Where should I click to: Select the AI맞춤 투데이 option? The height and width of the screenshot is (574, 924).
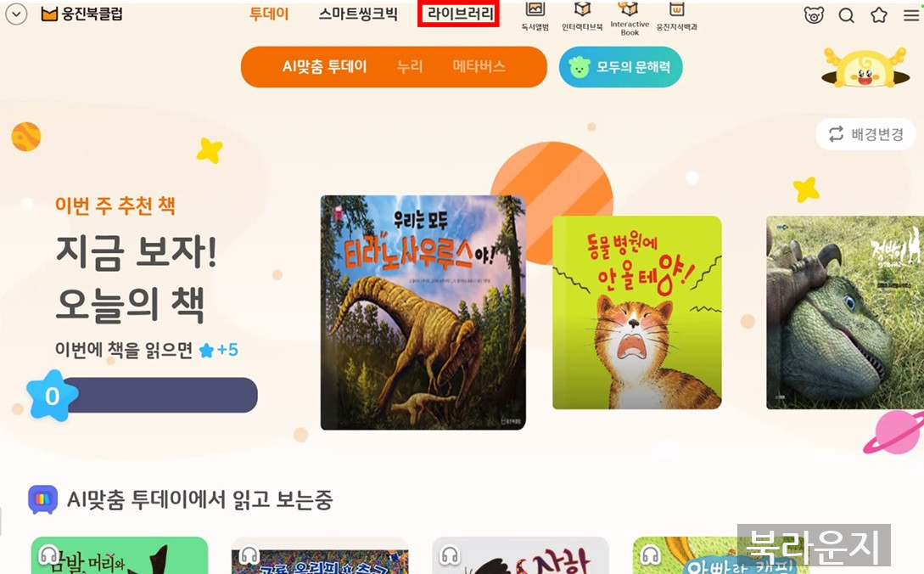[325, 66]
